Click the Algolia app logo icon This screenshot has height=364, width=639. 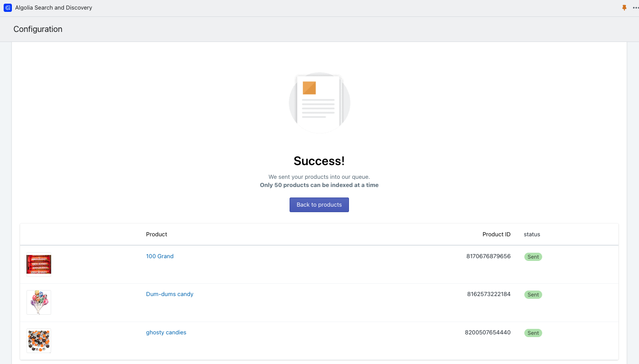(8, 8)
